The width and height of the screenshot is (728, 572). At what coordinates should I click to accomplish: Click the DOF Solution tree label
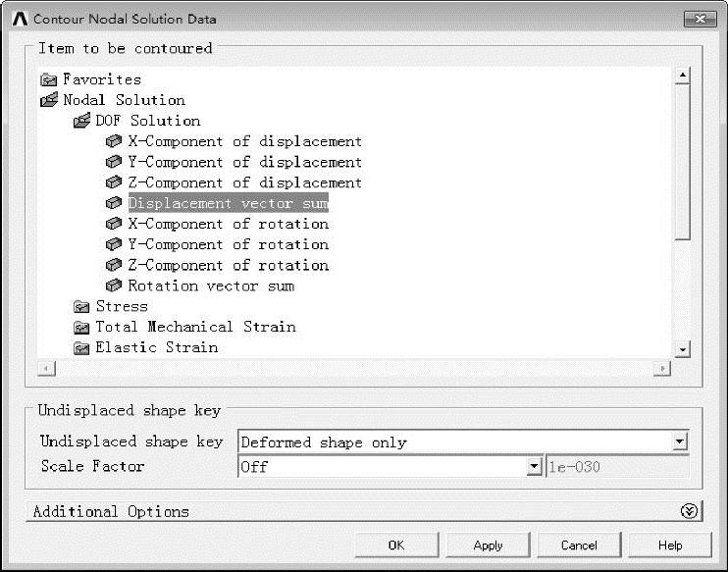pos(148,121)
